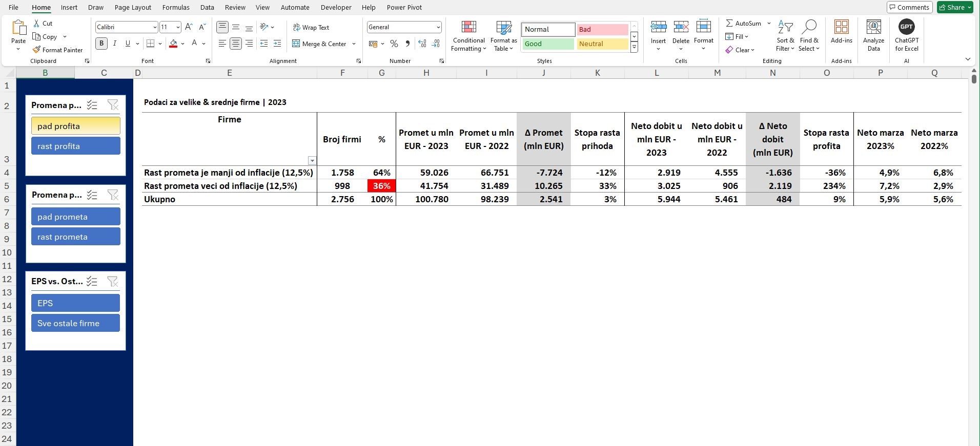Apply the Good cell style swatch
This screenshot has height=446, width=980.
coord(548,44)
